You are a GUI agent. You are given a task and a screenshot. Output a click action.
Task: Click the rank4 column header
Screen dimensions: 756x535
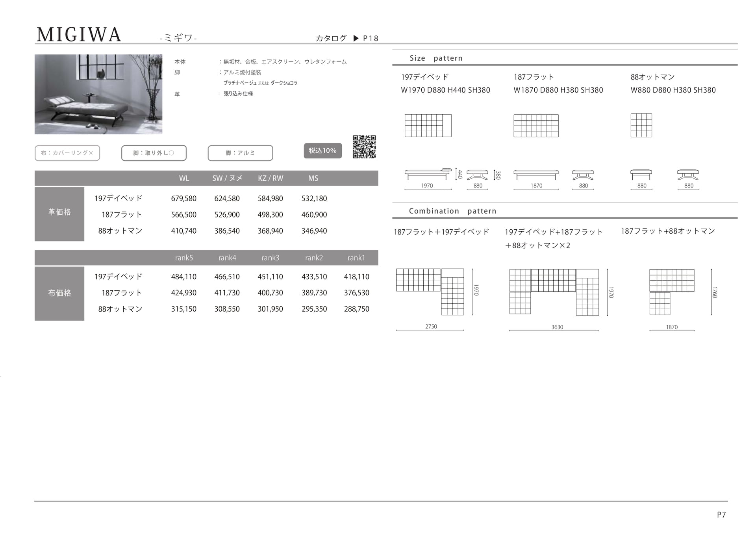coord(227,258)
